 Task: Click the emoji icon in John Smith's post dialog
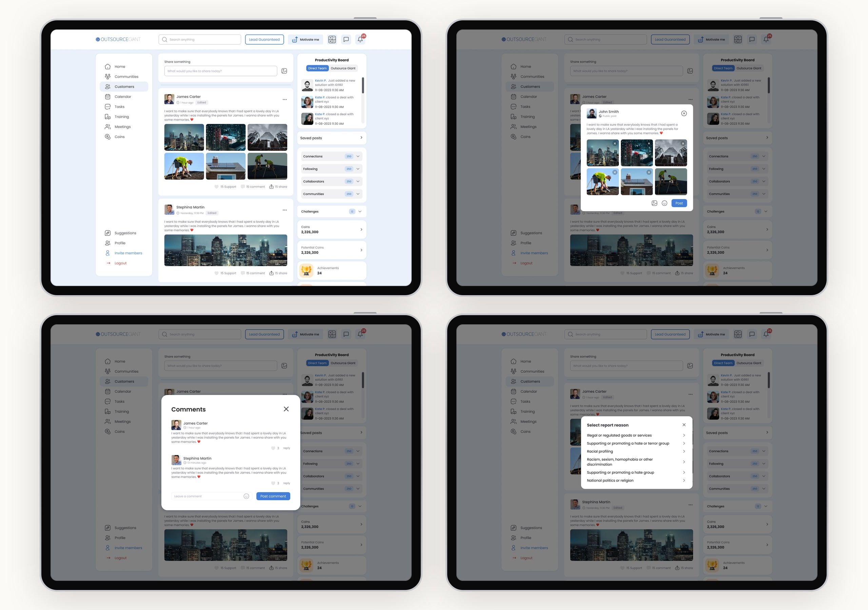point(664,203)
